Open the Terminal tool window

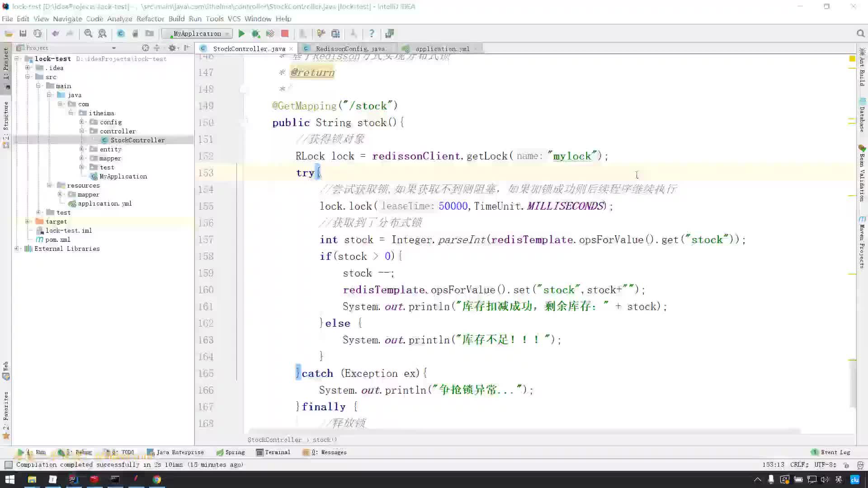coord(273,452)
